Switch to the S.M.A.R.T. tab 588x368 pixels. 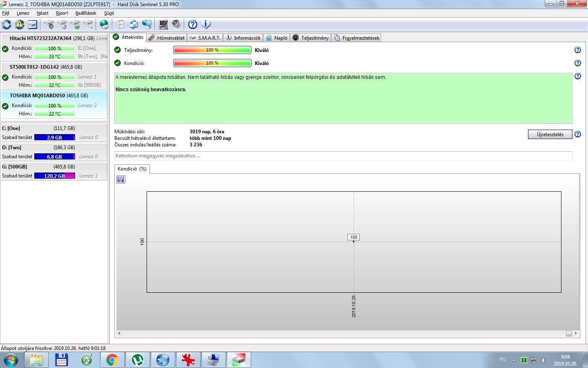coord(205,38)
